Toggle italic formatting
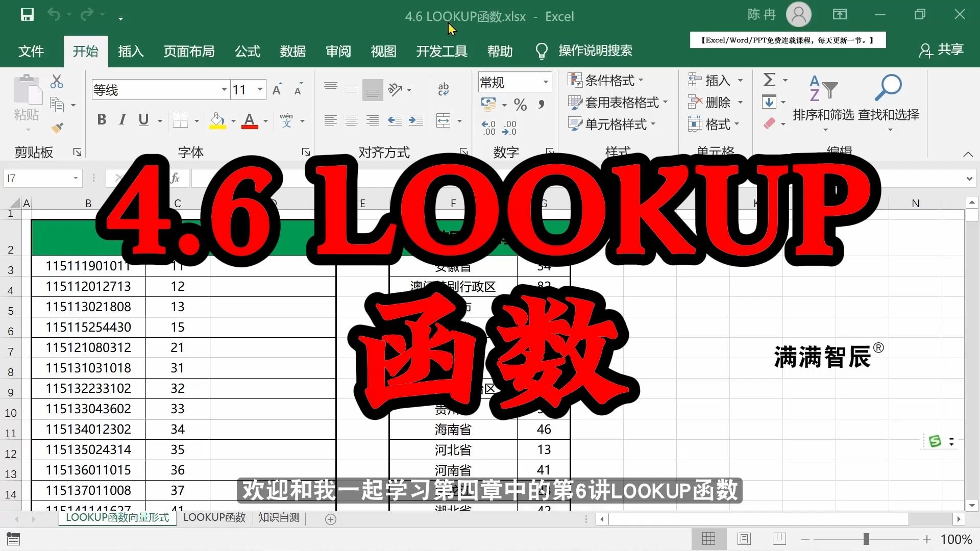This screenshot has height=551, width=980. click(x=122, y=120)
